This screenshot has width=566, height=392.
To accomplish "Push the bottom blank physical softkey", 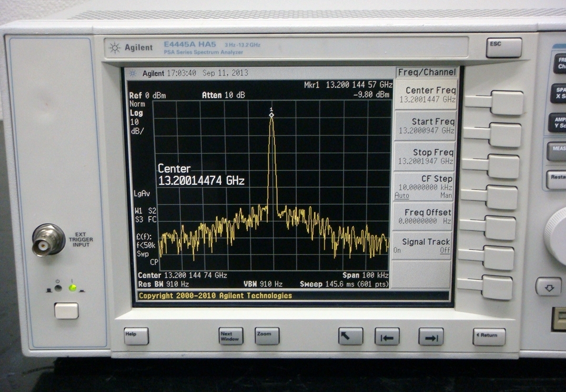I will point(497,287).
